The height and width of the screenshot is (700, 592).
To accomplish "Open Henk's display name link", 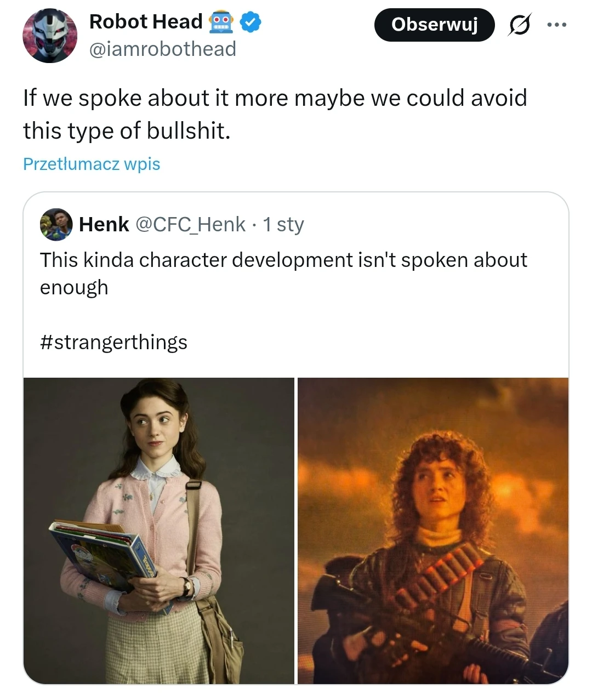I will coord(104,224).
